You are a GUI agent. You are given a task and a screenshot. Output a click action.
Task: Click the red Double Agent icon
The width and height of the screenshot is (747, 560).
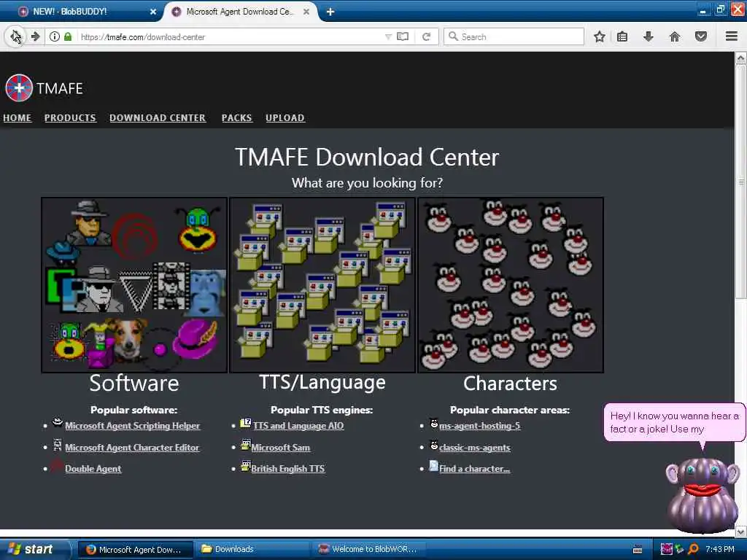point(57,466)
